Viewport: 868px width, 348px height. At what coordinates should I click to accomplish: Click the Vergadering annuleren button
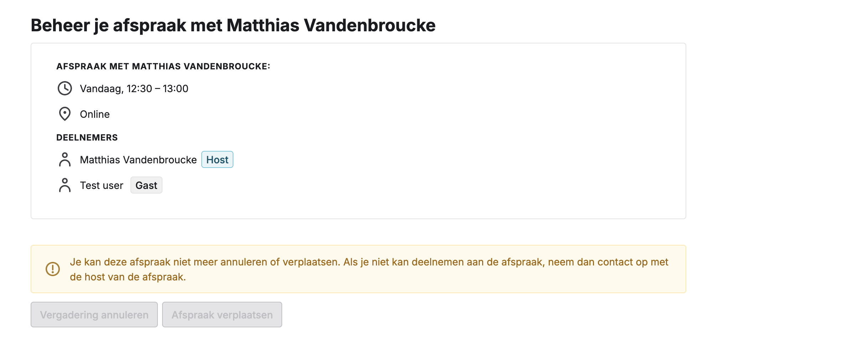pyautogui.click(x=94, y=315)
